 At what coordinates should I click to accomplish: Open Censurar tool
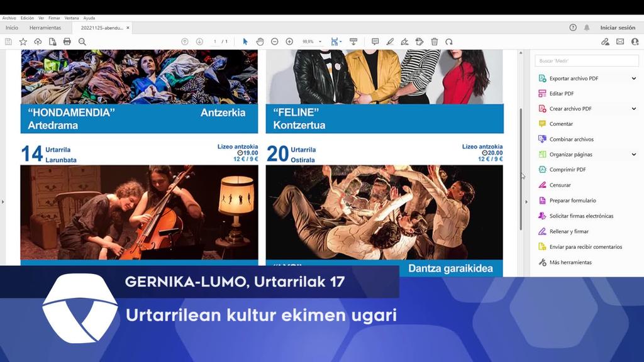tap(560, 185)
